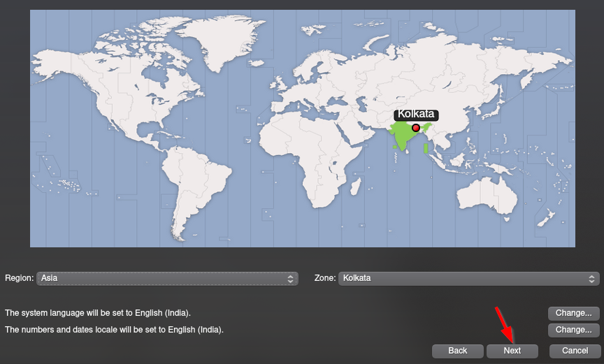Click the Kolkata label on map
604x364 pixels.
coord(416,115)
